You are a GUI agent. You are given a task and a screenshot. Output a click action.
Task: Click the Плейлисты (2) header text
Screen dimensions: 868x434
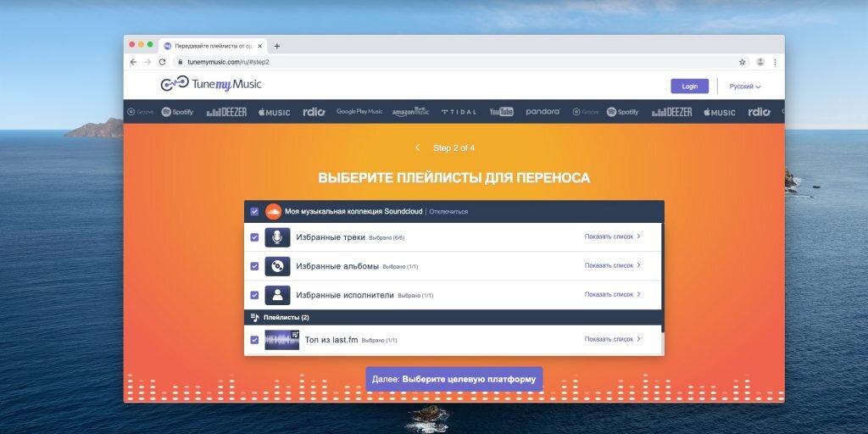[287, 317]
